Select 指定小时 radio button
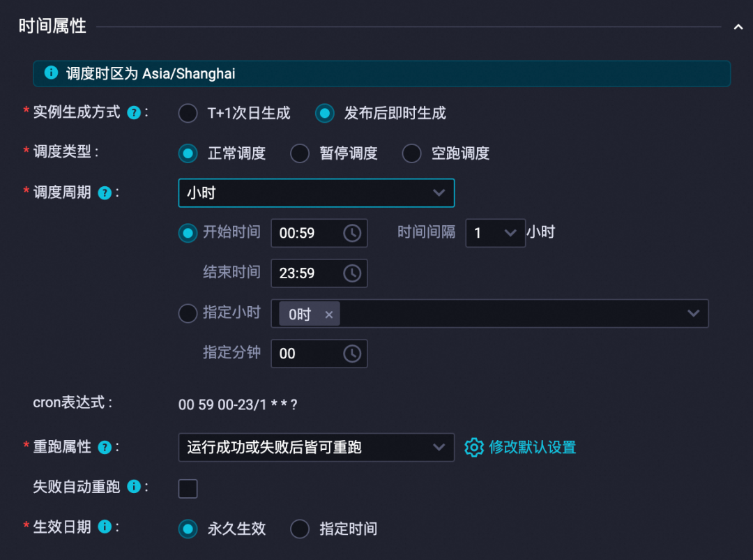Image resolution: width=753 pixels, height=560 pixels. point(188,314)
